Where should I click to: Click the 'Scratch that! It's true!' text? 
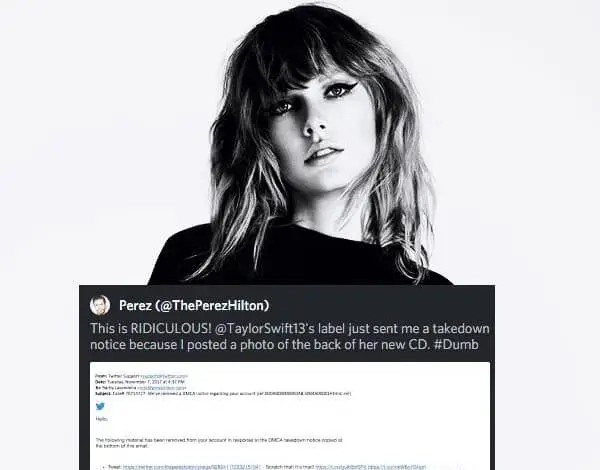point(290,467)
